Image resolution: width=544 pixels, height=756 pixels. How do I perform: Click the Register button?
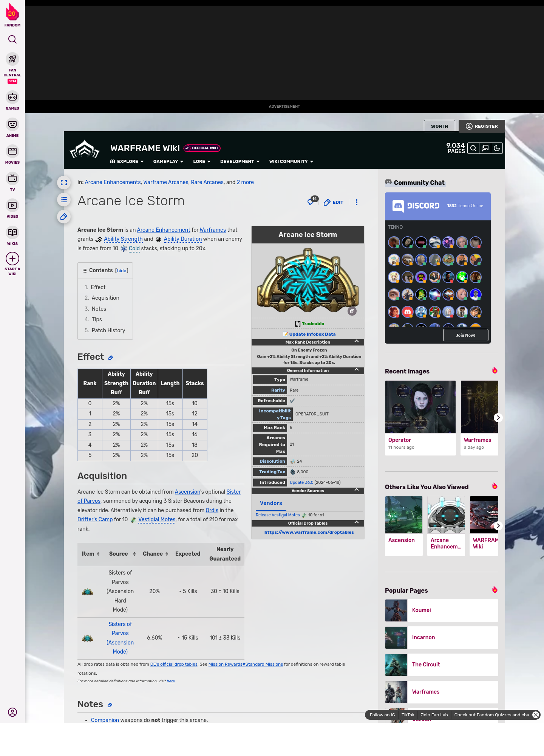pos(482,126)
